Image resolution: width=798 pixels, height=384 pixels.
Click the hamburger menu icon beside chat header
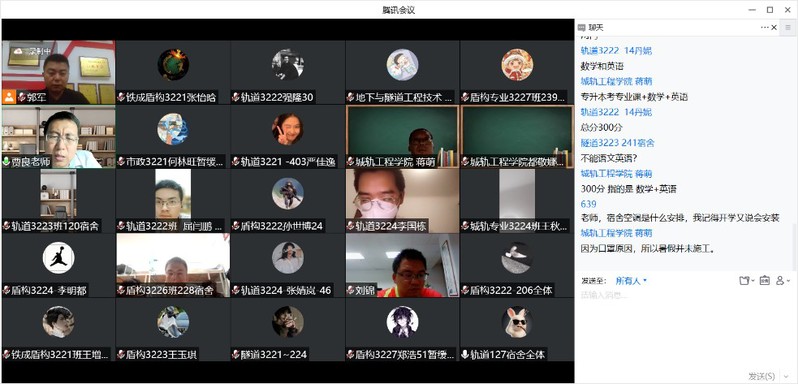point(788,27)
